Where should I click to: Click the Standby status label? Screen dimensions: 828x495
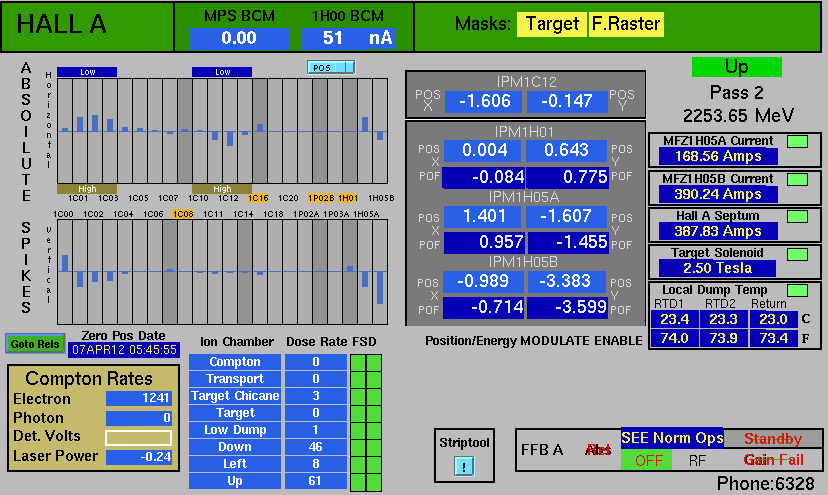tap(773, 438)
